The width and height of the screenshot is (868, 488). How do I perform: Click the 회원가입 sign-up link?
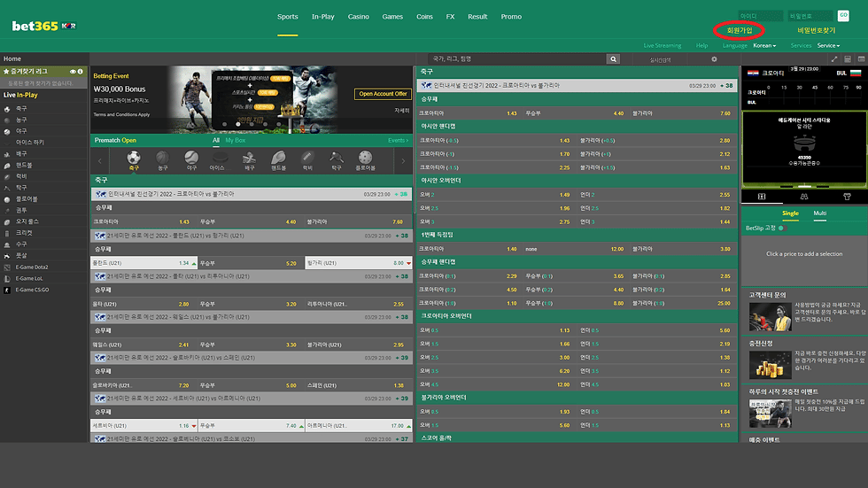click(740, 30)
